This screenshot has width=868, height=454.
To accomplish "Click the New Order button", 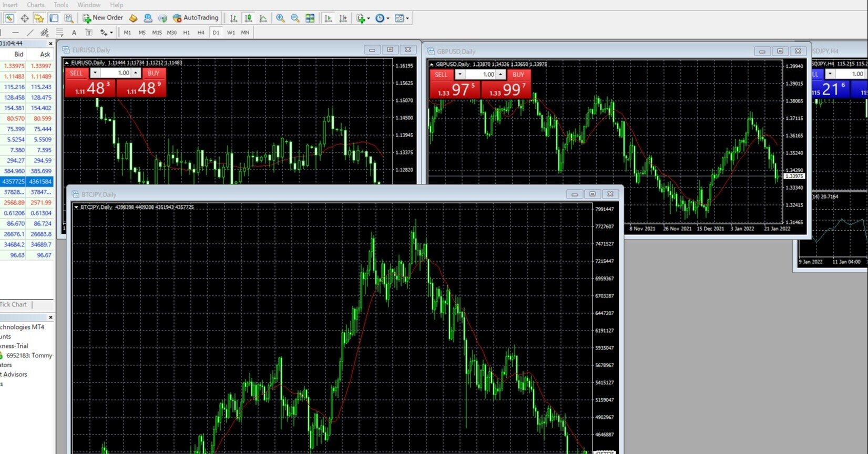I will point(103,18).
